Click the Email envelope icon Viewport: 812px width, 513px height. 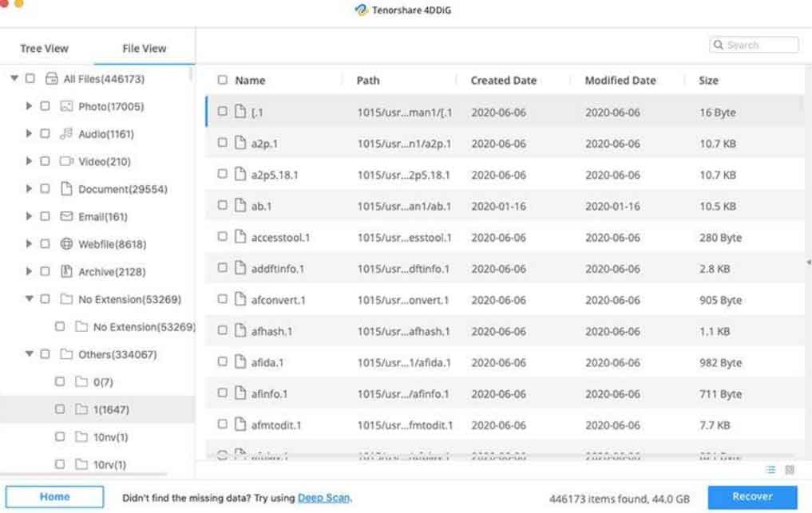click(x=67, y=216)
